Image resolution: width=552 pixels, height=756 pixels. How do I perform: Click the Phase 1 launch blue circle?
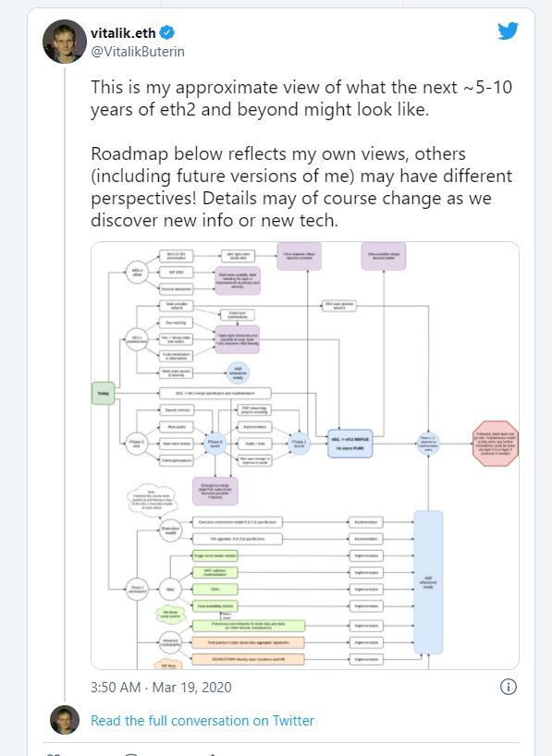click(x=299, y=444)
